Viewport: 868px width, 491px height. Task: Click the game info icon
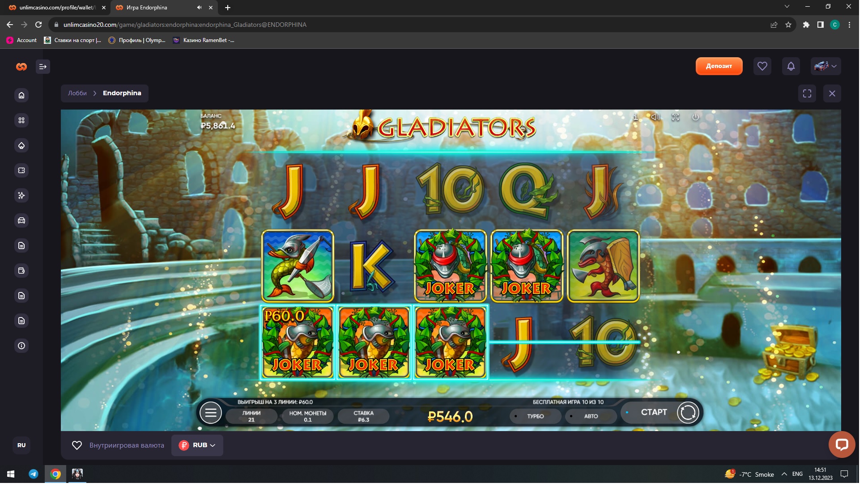pos(635,117)
